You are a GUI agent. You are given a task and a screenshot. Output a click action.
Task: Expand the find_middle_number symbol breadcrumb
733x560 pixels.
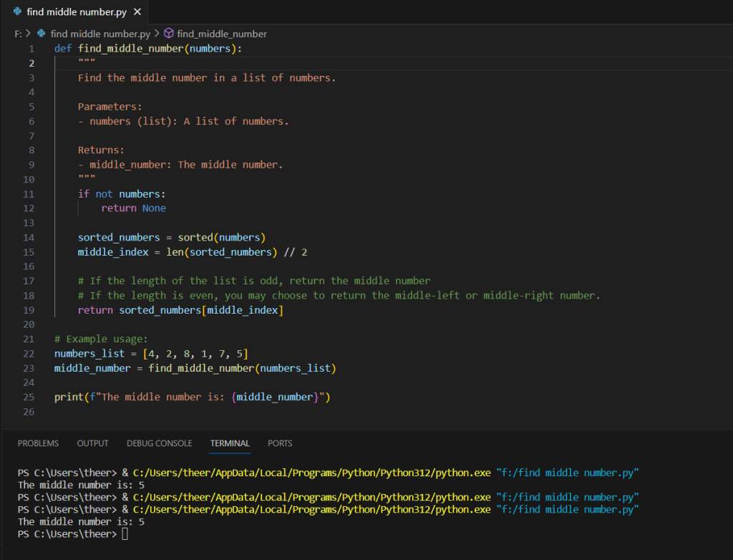[x=222, y=34]
